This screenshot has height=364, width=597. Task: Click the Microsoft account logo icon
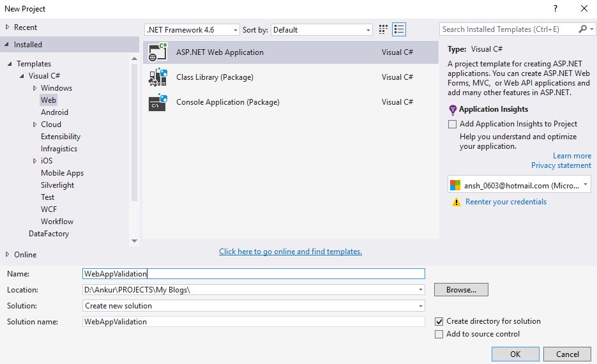455,185
